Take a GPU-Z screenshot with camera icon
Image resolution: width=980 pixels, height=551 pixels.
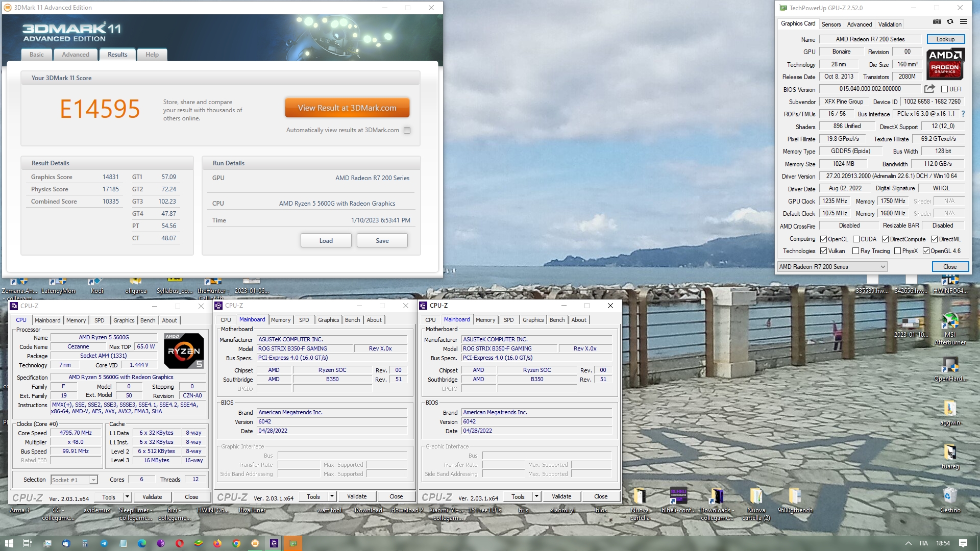[x=937, y=21]
